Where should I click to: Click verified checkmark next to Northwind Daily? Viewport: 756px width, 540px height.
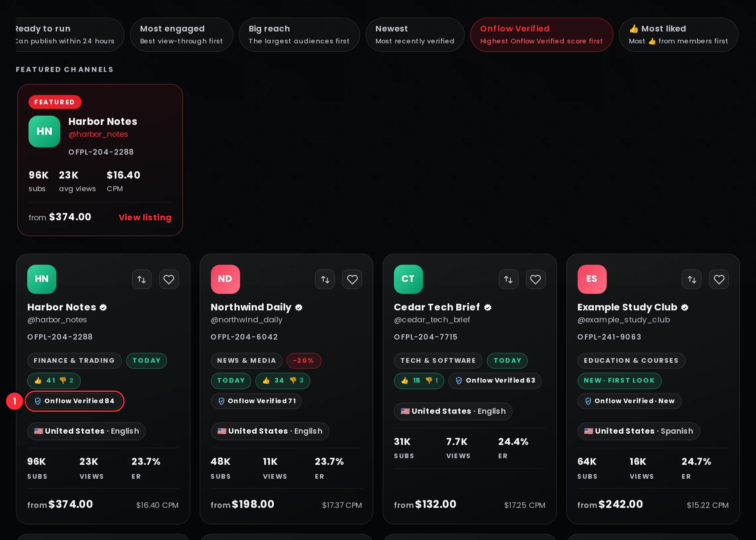299,307
